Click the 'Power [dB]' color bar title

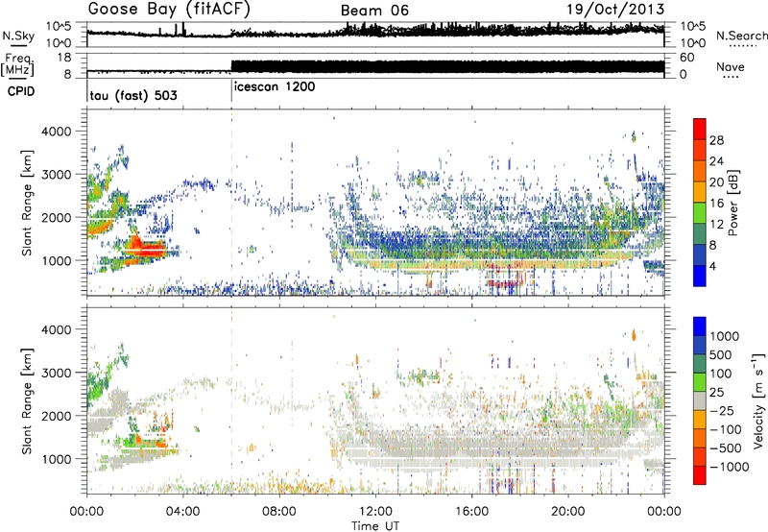click(x=732, y=203)
